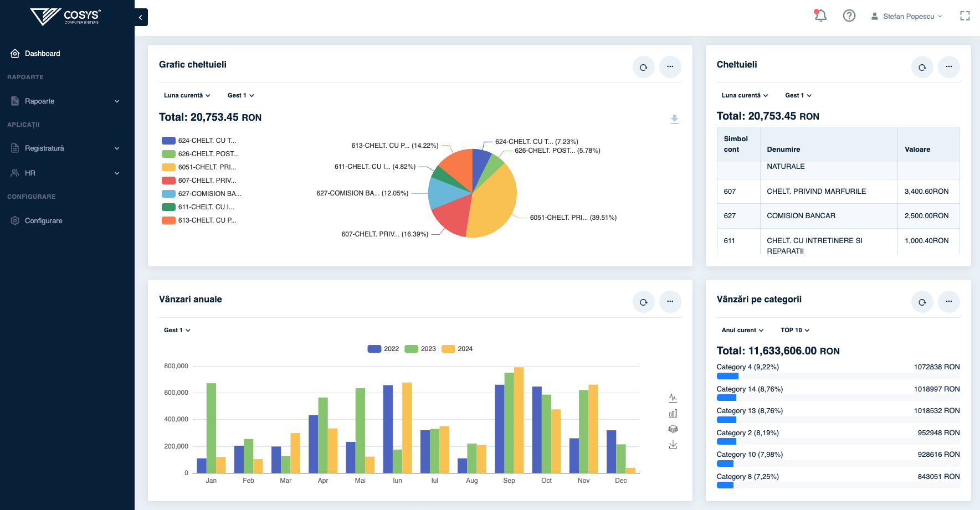The width and height of the screenshot is (980, 510).
Task: Refresh the Grafic cheltuieli panel
Action: pyautogui.click(x=643, y=67)
